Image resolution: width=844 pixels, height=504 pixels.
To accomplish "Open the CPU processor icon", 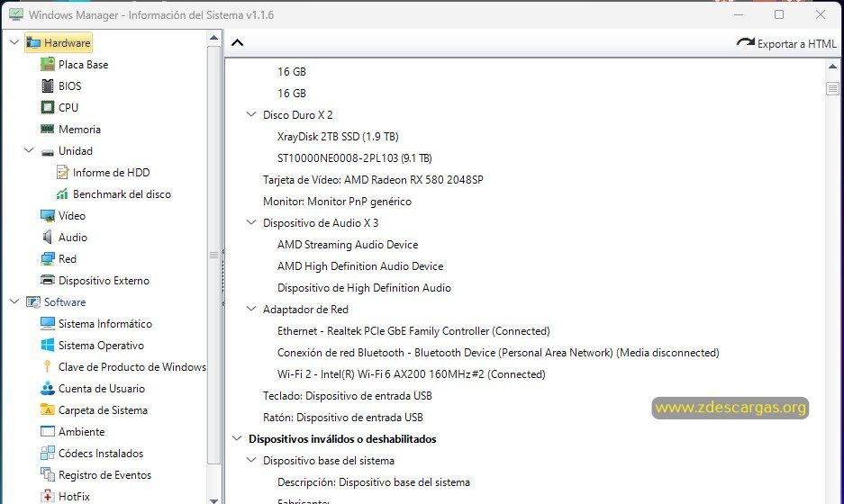I will point(48,108).
